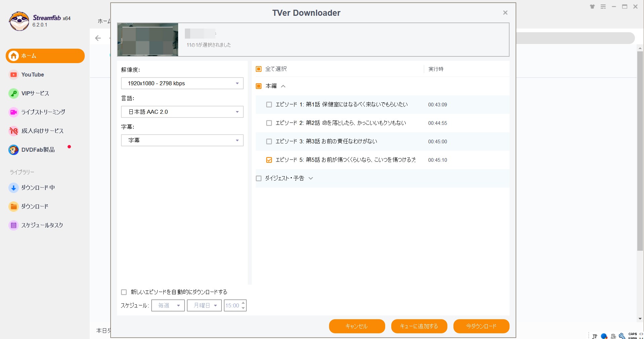Click the back arrow in the browser bar
The image size is (644, 339).
click(98, 38)
